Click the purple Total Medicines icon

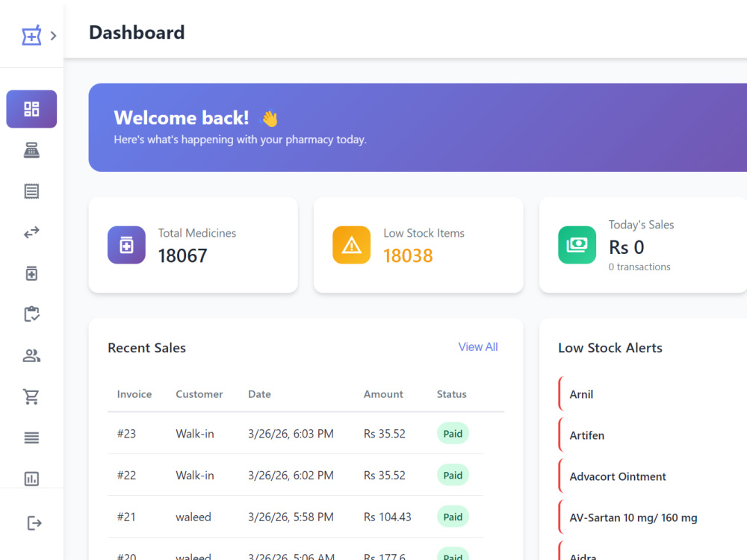tap(126, 245)
